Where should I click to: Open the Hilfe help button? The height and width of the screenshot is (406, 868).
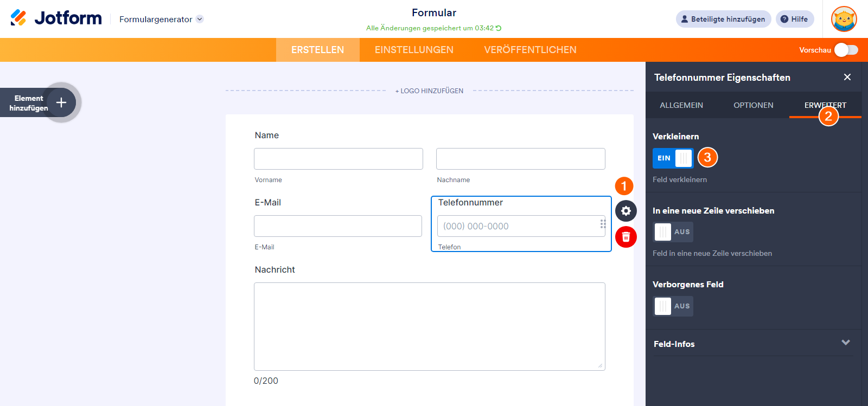pyautogui.click(x=794, y=19)
